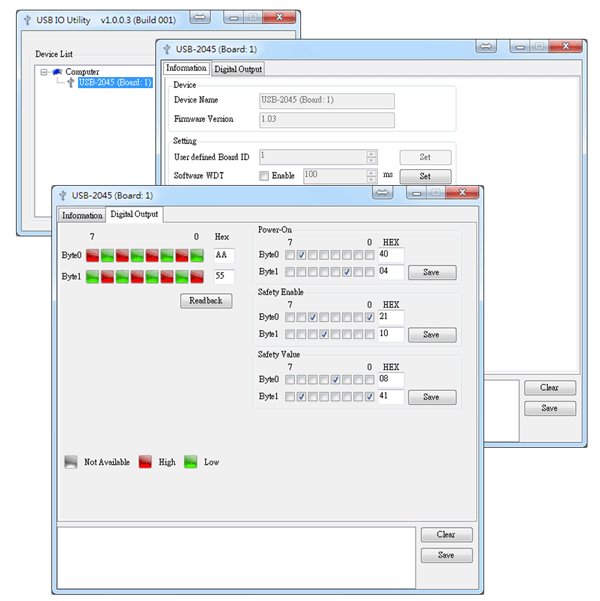Click USB icon in rear USB-2045 window title bar
The width and height of the screenshot is (600, 601).
[x=167, y=49]
